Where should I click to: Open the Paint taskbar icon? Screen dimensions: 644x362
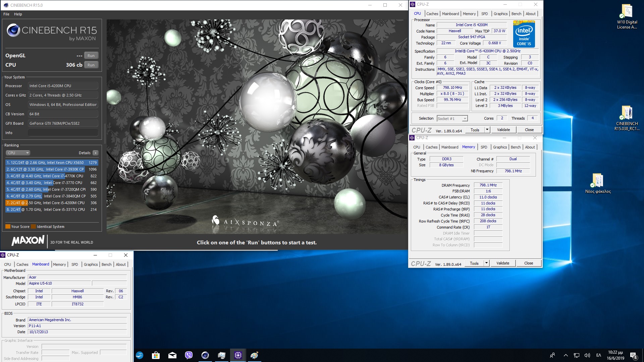tap(254, 355)
